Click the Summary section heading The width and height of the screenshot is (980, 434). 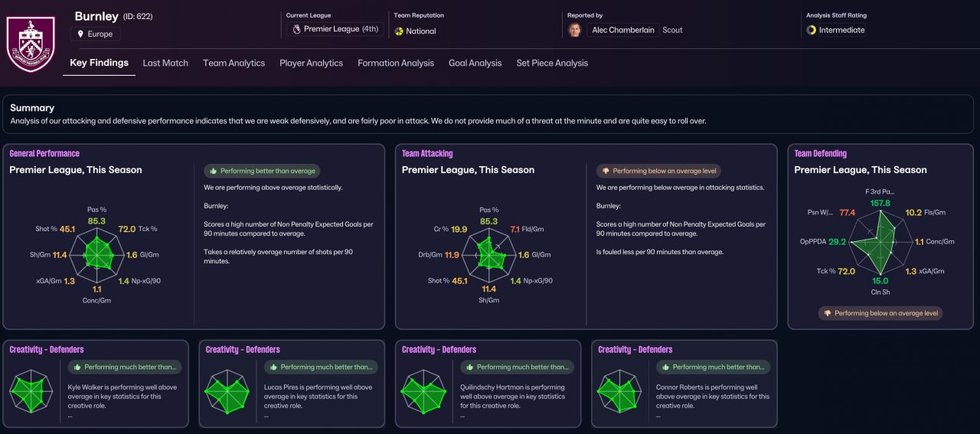[x=32, y=108]
